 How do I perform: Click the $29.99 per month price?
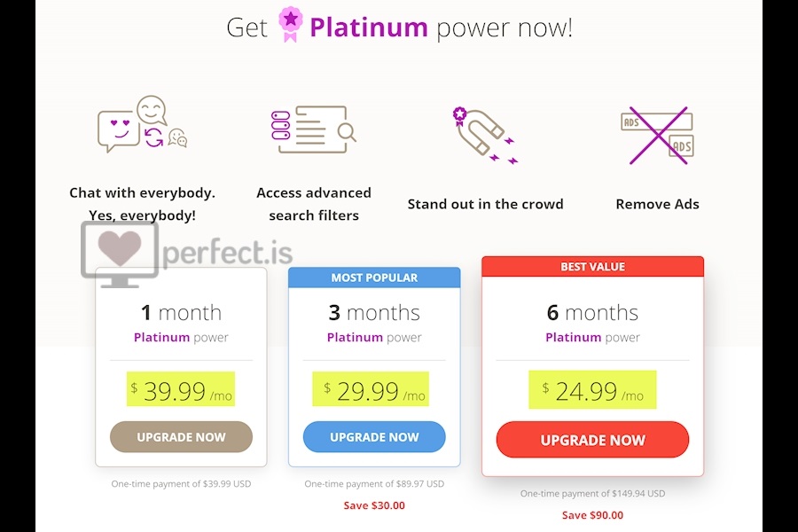[x=371, y=389]
